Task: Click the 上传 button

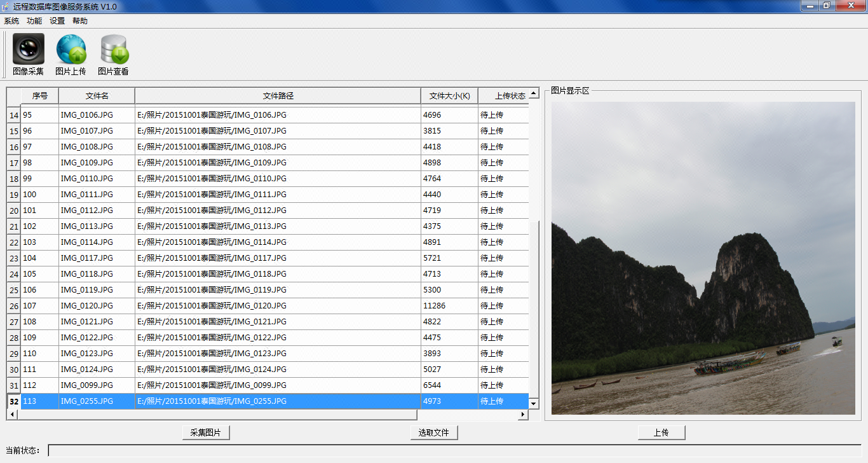Action: 661,432
